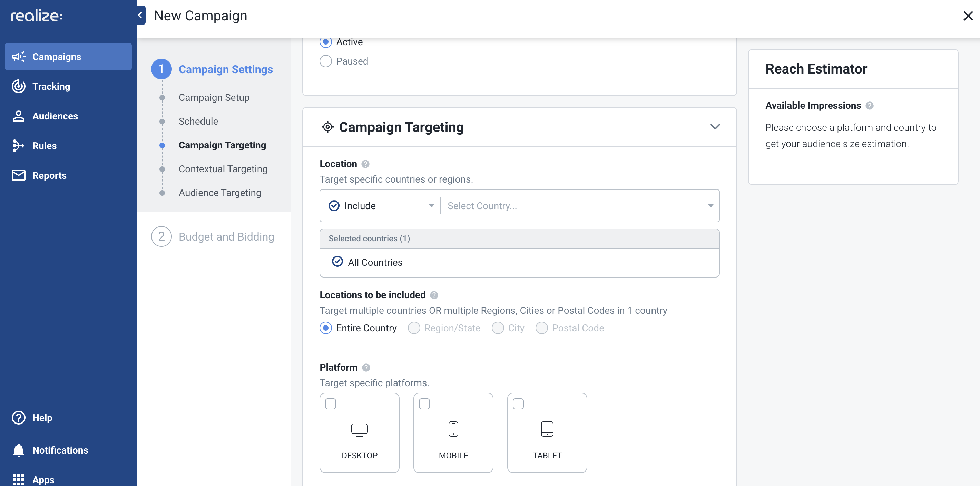Click the Platform help tooltip icon
980x486 pixels.
tap(366, 367)
